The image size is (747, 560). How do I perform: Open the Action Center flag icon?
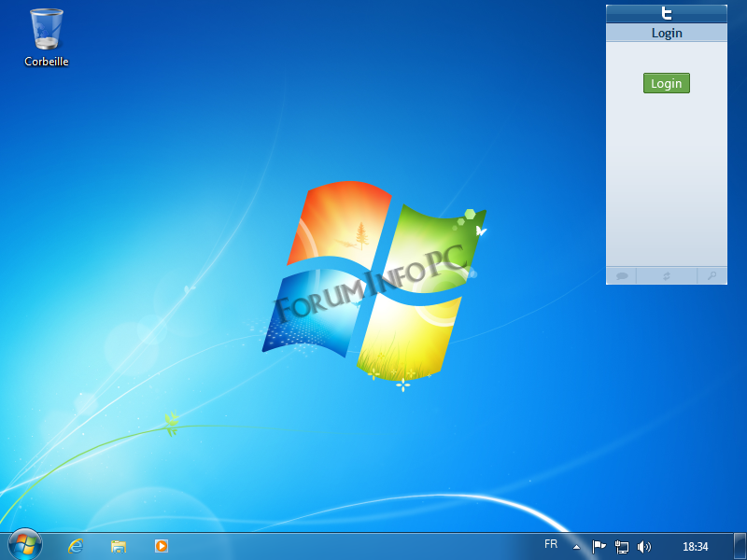point(599,546)
